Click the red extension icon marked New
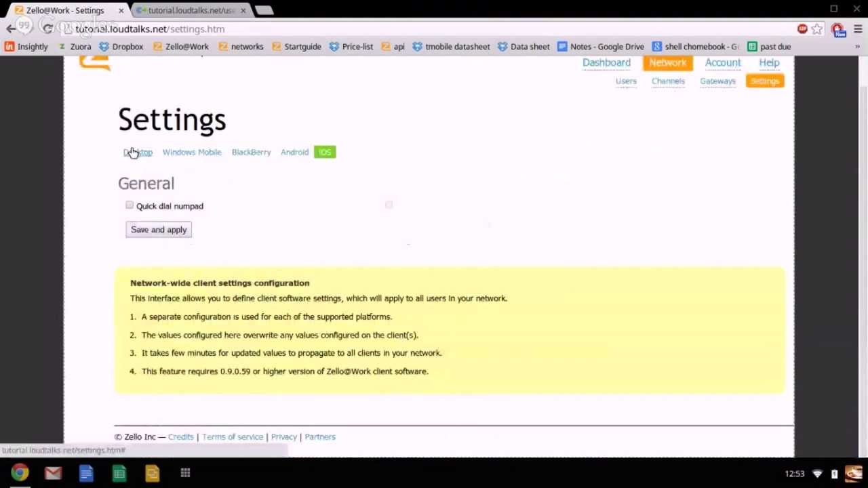This screenshot has height=488, width=868. [x=838, y=29]
